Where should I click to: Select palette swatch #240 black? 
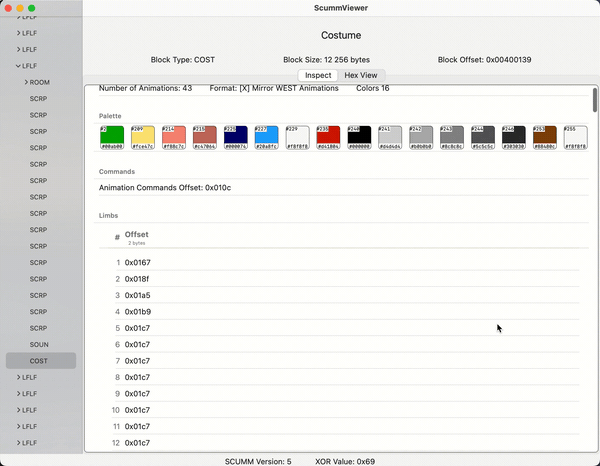[x=359, y=137]
